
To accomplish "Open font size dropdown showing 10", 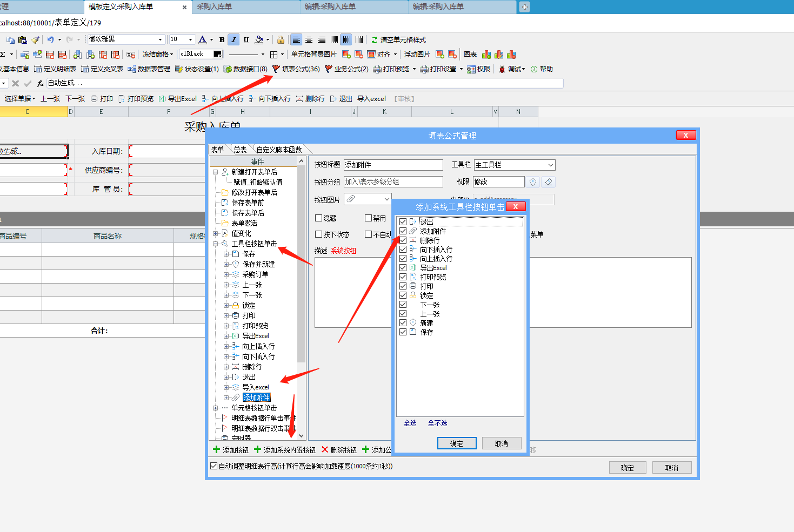I will coord(190,39).
